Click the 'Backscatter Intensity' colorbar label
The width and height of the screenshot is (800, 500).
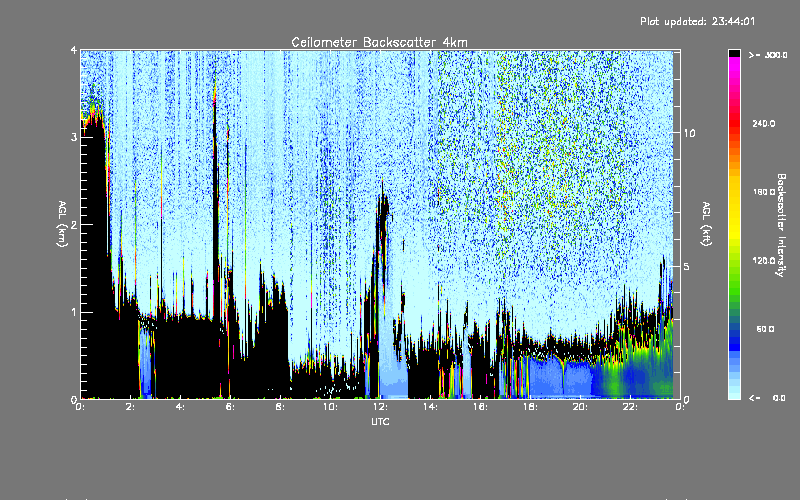[781, 225]
